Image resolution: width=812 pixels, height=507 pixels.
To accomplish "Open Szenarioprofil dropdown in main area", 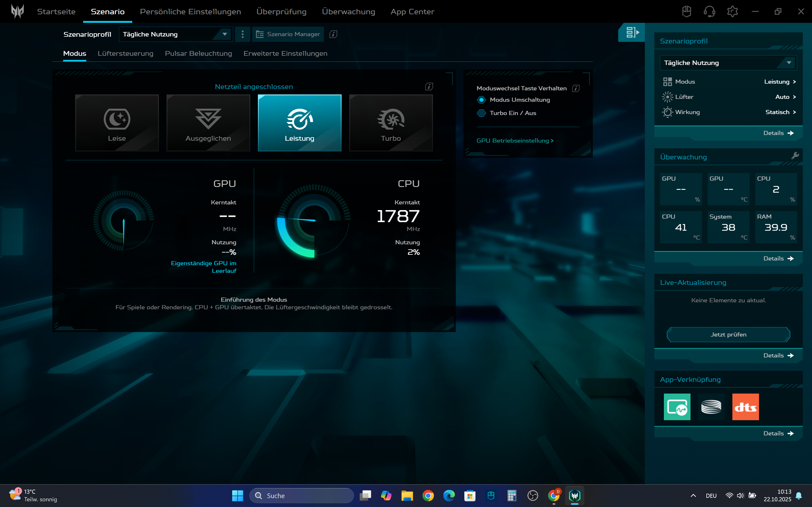I will 175,34.
